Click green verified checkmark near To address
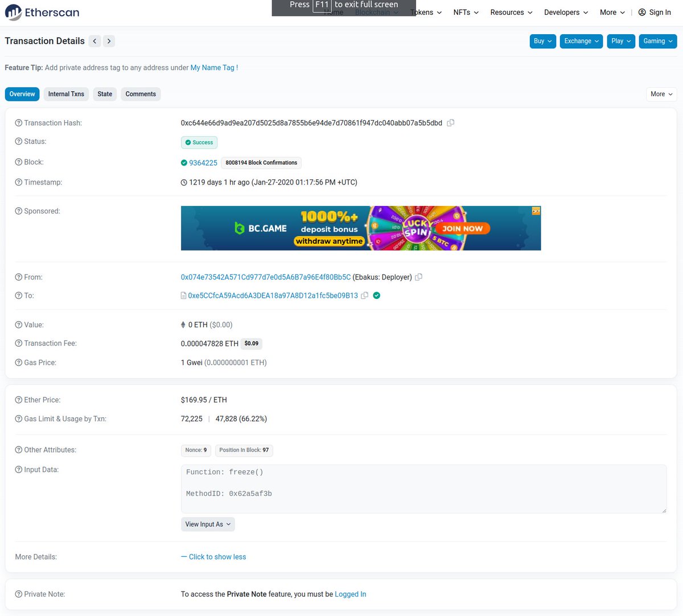Screen dimensions: 683x616 (x=376, y=295)
